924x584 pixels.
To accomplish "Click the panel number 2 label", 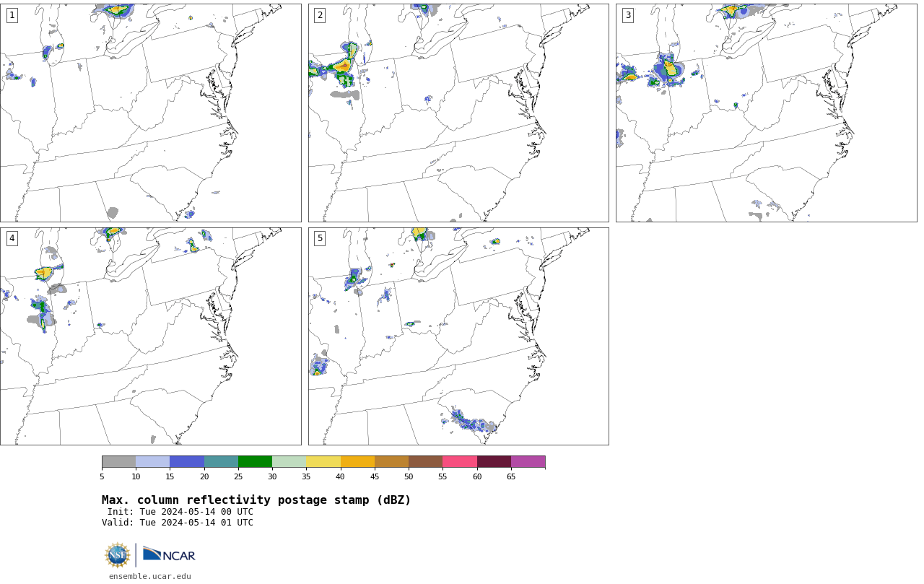I will pos(320,15).
